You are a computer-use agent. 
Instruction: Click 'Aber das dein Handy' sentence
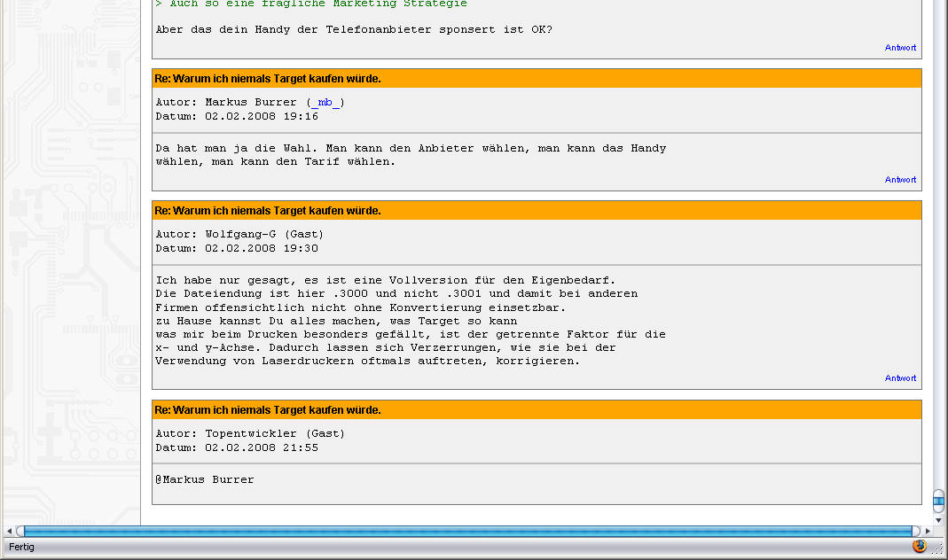(355, 29)
